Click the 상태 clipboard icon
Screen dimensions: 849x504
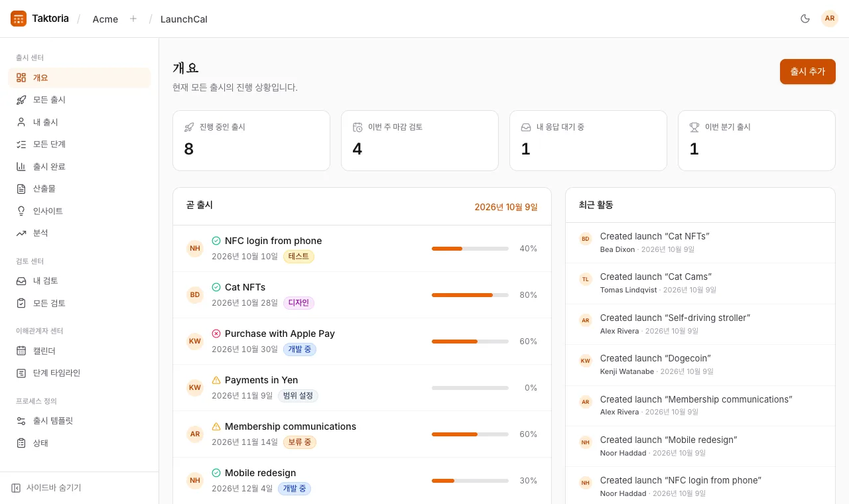21,443
